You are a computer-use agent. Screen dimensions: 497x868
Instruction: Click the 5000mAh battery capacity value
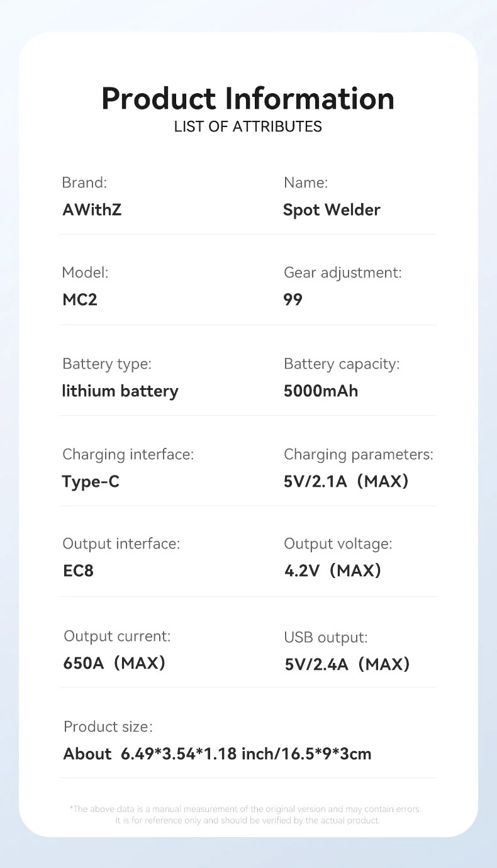[321, 391]
